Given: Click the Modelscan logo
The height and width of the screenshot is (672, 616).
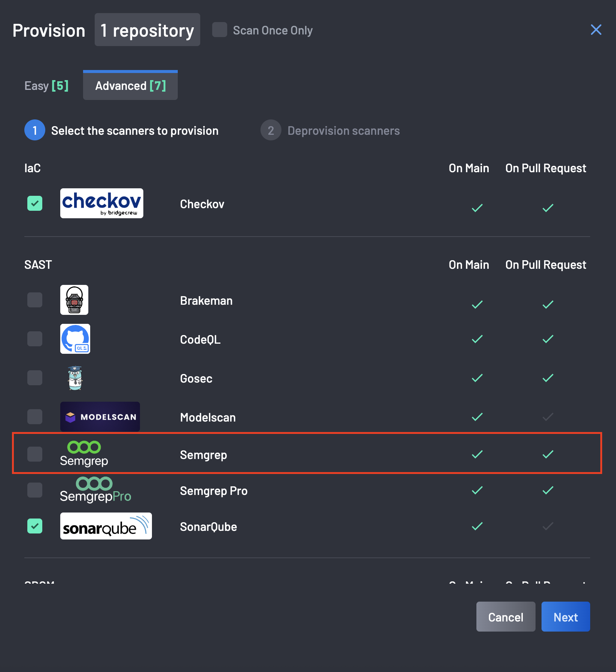Looking at the screenshot, I should pyautogui.click(x=100, y=417).
